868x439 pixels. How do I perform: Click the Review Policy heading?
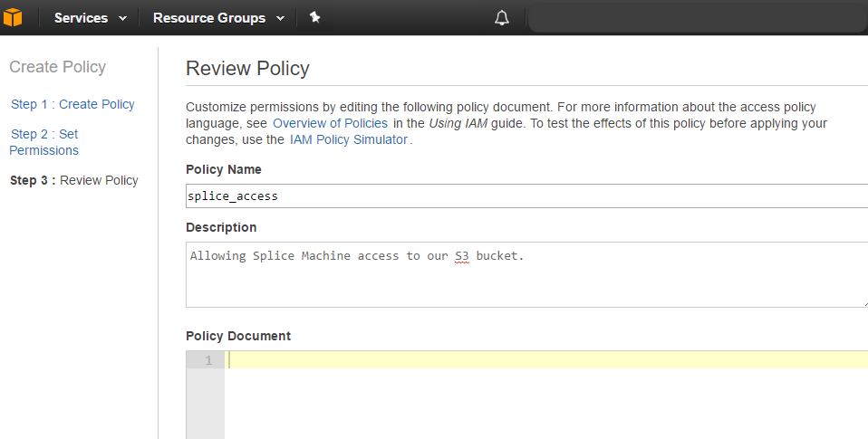pos(247,69)
